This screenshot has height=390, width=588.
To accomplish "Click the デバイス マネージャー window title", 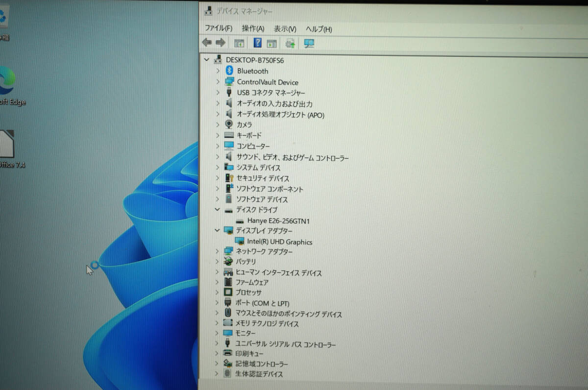I will coord(245,11).
